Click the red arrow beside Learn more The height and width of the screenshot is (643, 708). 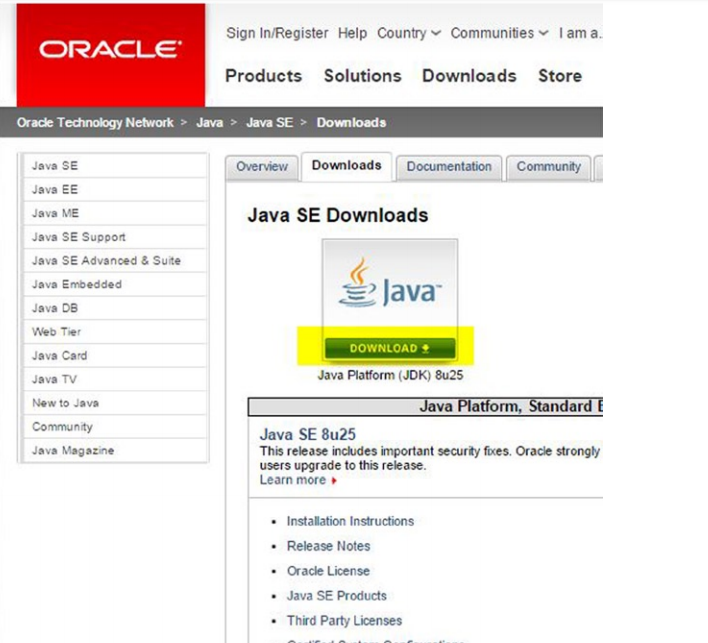pos(334,481)
